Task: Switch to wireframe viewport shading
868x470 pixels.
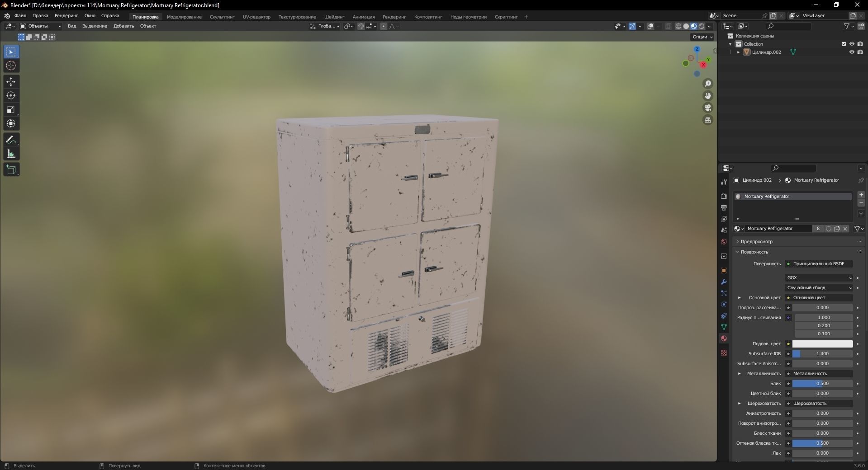Action: (678, 26)
